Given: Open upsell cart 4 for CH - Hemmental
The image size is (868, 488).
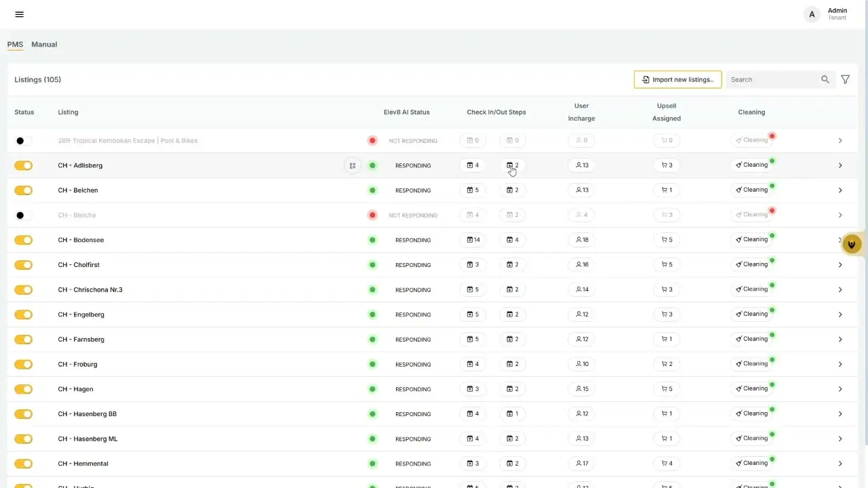Looking at the screenshot, I should (x=667, y=464).
